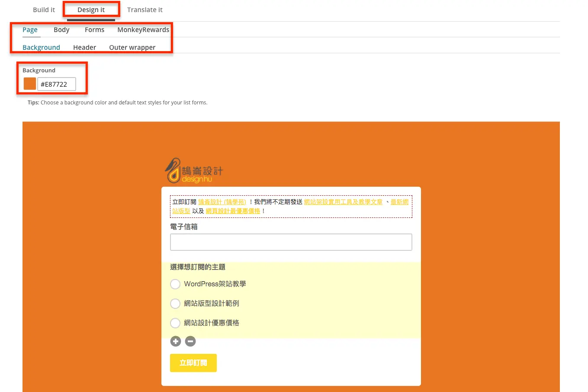Image resolution: width=588 pixels, height=392 pixels.
Task: Click the plus icon to add a field
Action: 176,341
